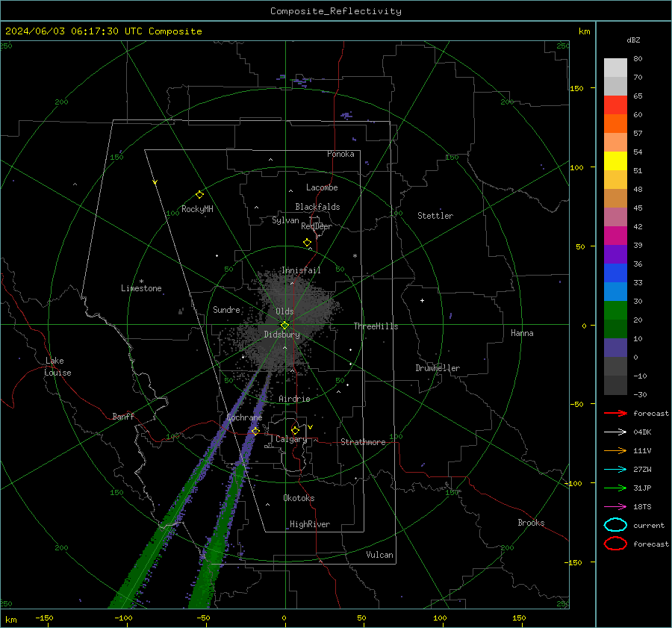672x628 pixels.
Task: Click the Sundre town label
Action: [x=226, y=310]
